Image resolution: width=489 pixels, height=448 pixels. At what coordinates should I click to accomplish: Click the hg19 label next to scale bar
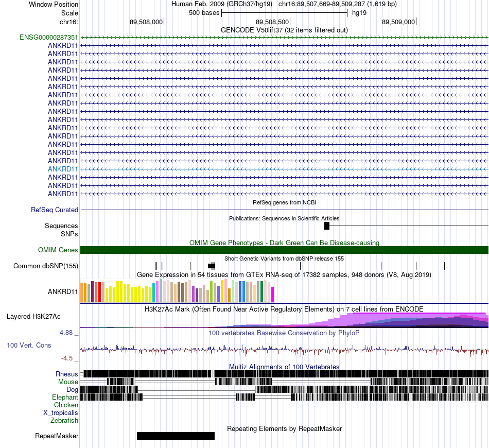pos(359,13)
